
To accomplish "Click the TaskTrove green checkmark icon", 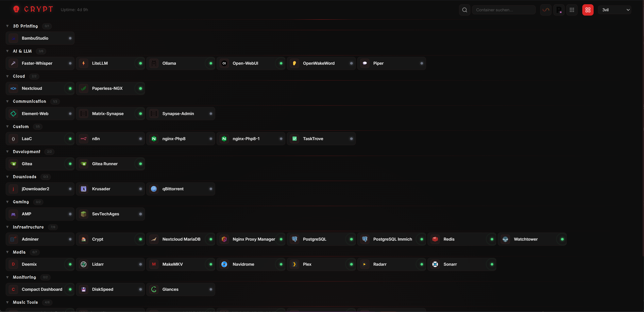I will tap(294, 139).
